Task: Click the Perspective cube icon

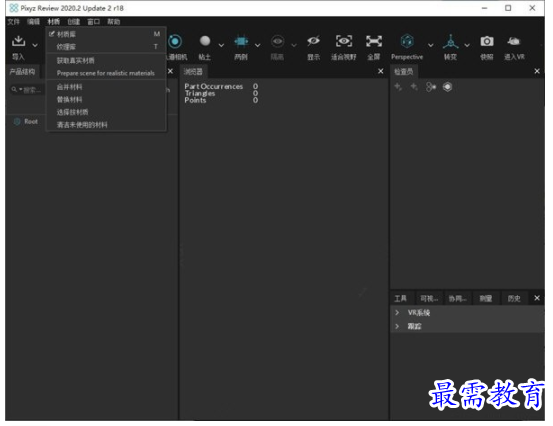Action: click(x=407, y=41)
